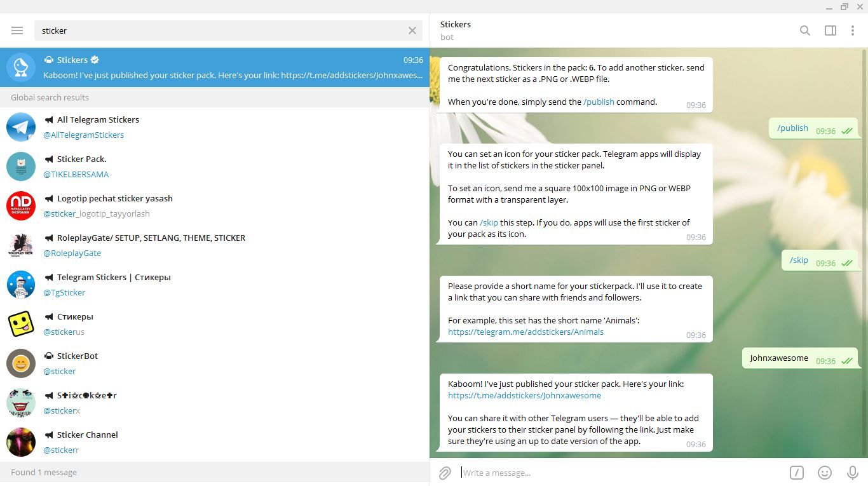Open the Sticker Channel result

(215, 442)
